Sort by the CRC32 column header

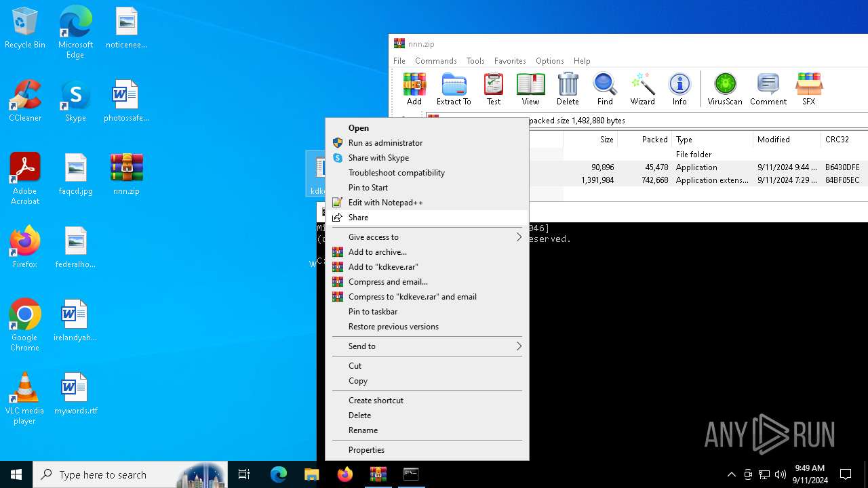844,140
